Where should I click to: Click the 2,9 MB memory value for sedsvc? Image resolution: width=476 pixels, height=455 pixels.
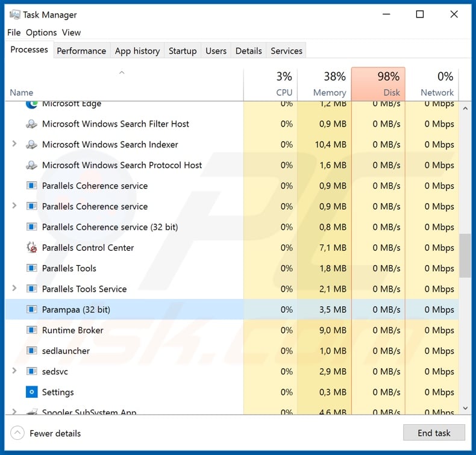click(333, 371)
